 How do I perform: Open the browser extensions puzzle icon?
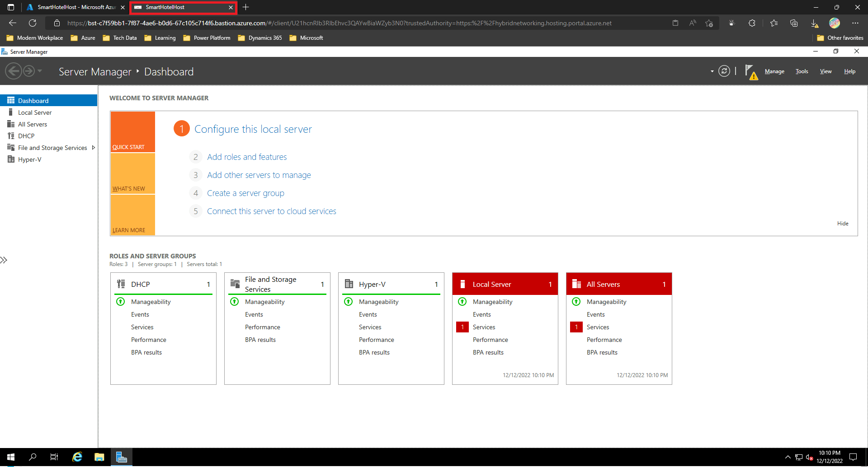[x=752, y=23]
